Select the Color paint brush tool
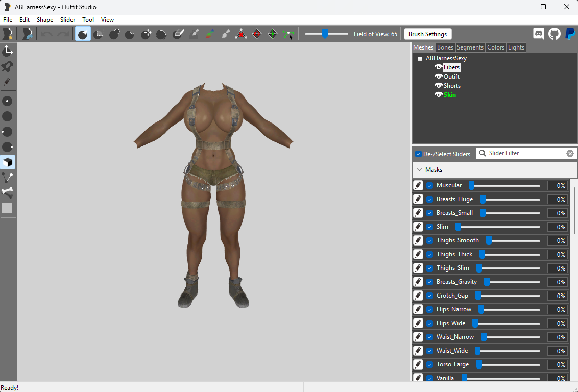 click(209, 34)
